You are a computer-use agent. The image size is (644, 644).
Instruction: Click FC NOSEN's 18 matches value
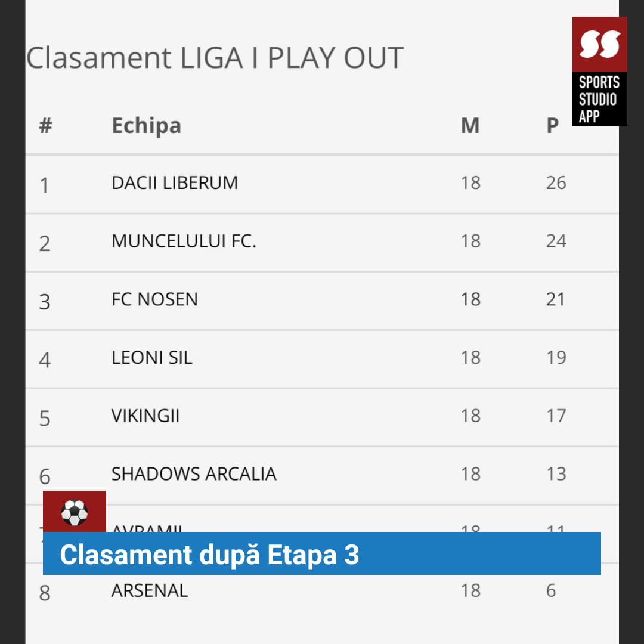(470, 299)
